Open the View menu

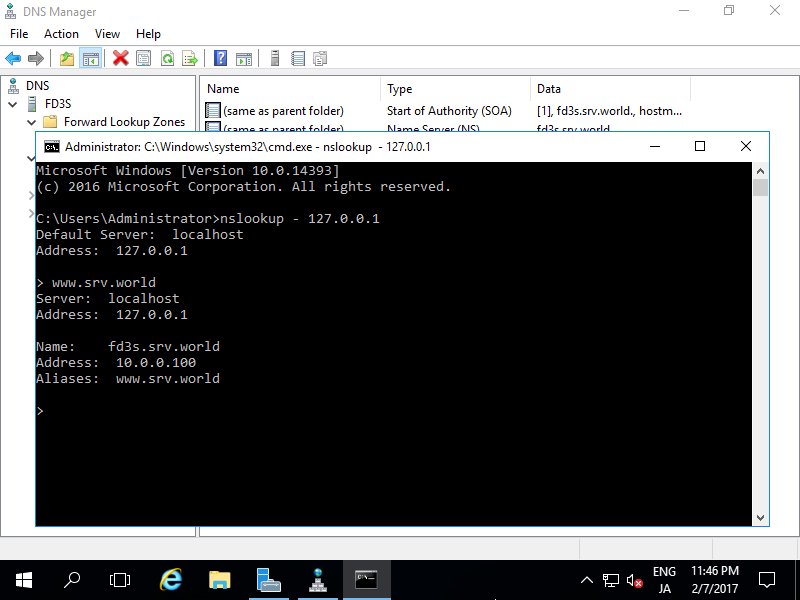(107, 33)
